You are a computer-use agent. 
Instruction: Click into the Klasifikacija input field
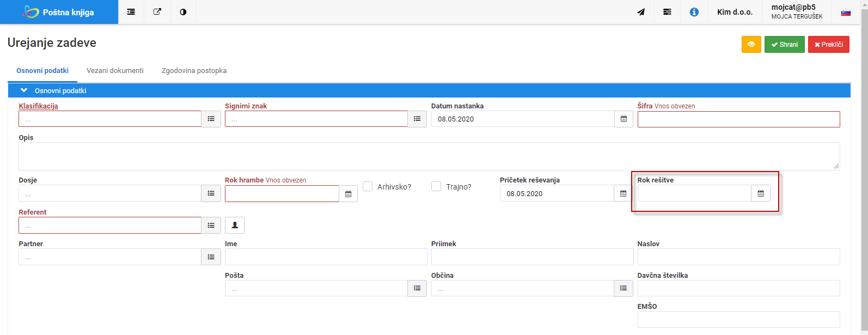110,119
